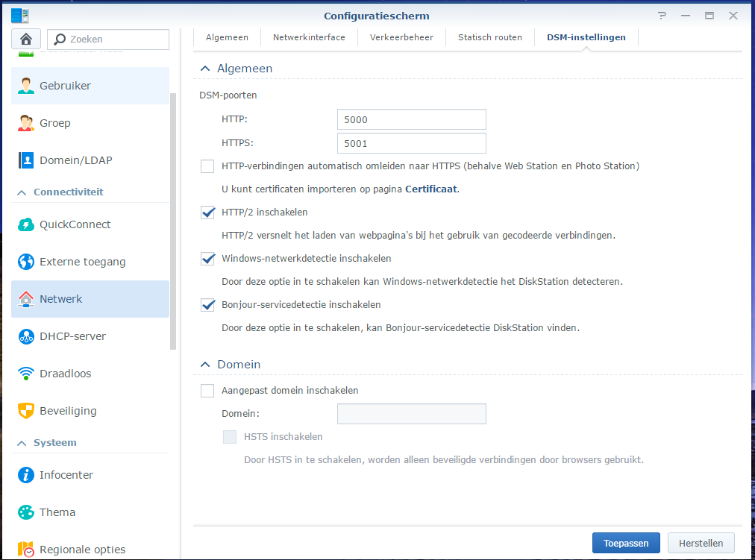Open the Beveiliging shield icon

tap(27, 411)
